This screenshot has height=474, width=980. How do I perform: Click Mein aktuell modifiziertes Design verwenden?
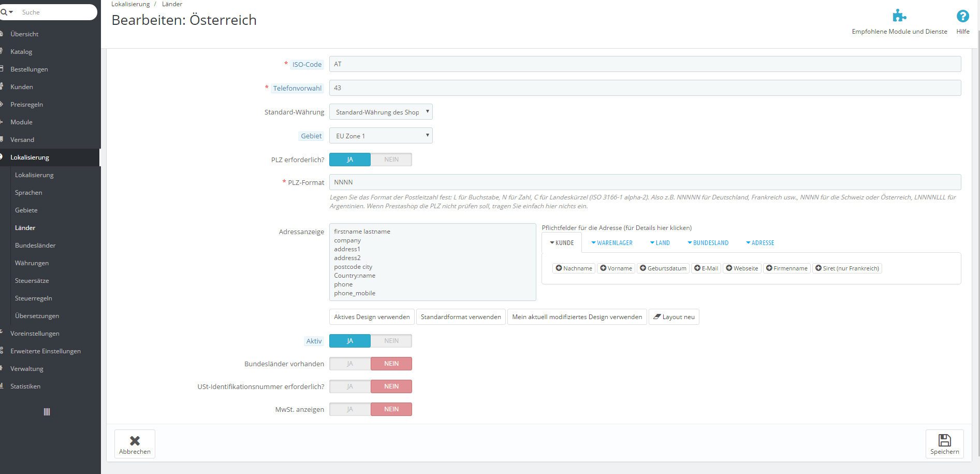(577, 317)
